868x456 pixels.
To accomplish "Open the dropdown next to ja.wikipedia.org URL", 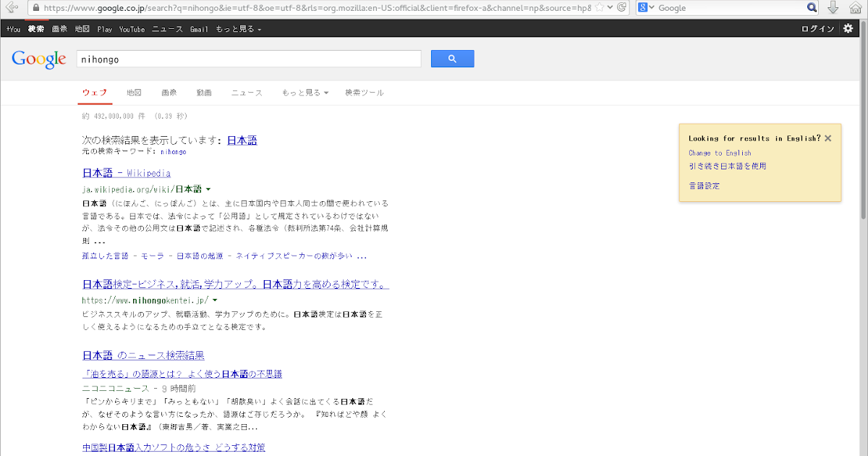I will pos(209,188).
